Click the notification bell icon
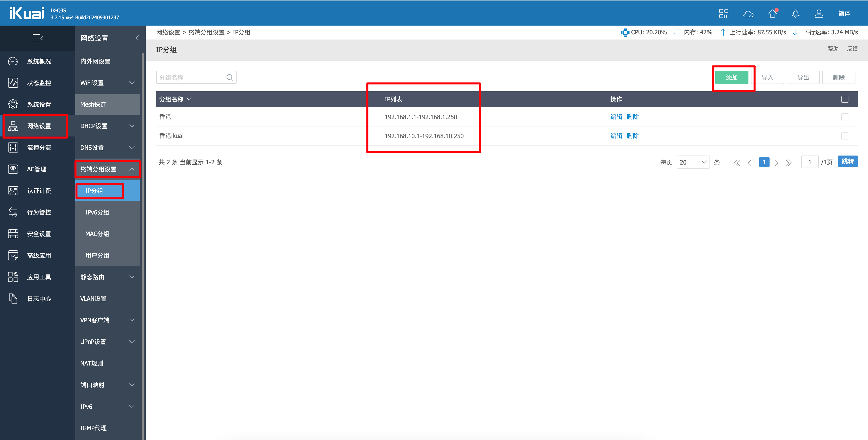Screen dimensions: 868x440 [x=795, y=14]
